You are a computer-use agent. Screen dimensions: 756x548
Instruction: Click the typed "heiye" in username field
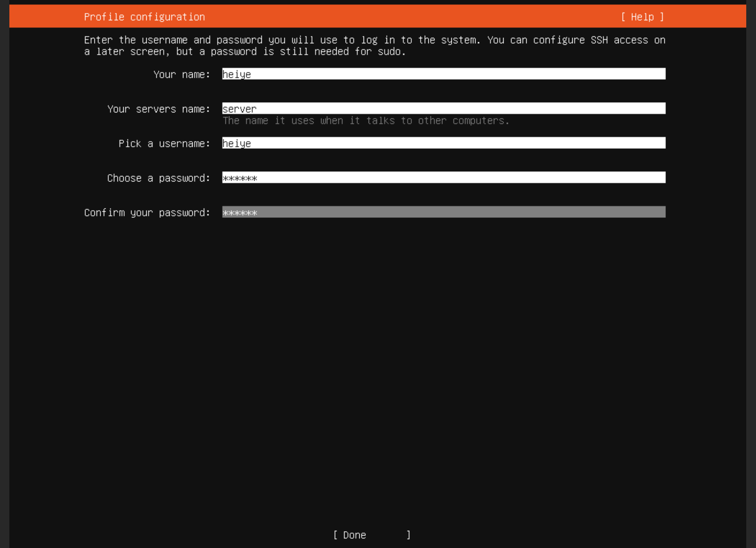click(236, 143)
